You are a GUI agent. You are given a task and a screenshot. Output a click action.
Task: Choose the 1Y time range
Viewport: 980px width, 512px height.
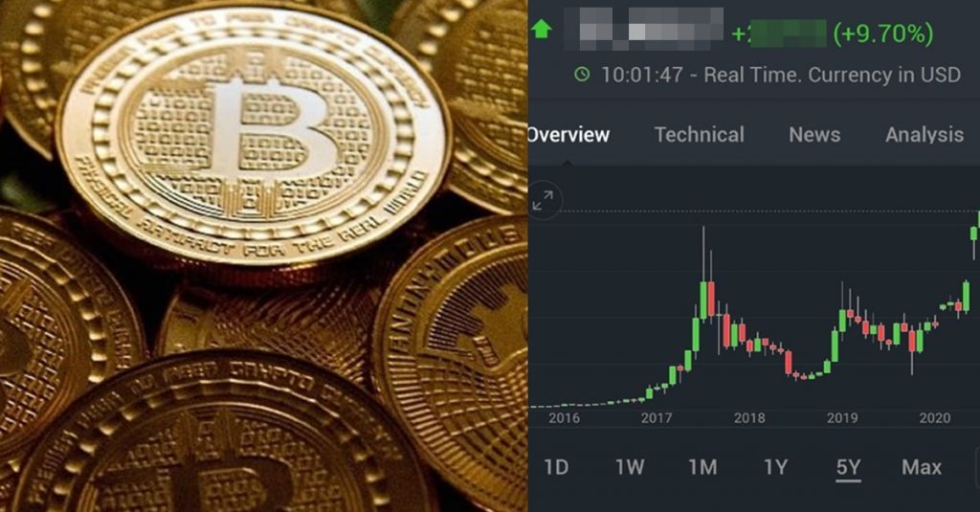(x=775, y=467)
